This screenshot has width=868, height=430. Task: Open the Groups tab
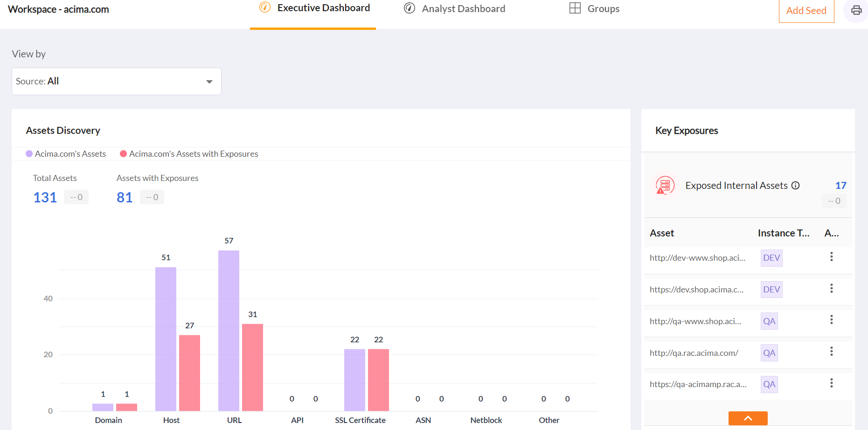pos(594,9)
